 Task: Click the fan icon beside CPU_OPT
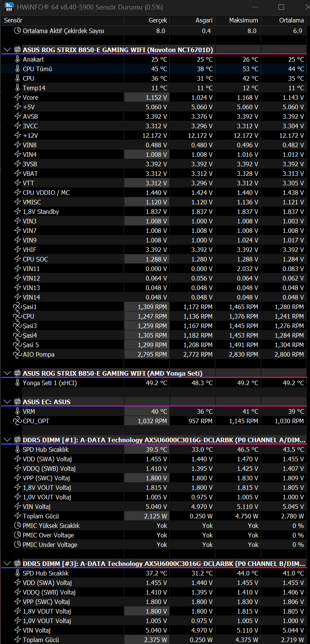[17, 421]
